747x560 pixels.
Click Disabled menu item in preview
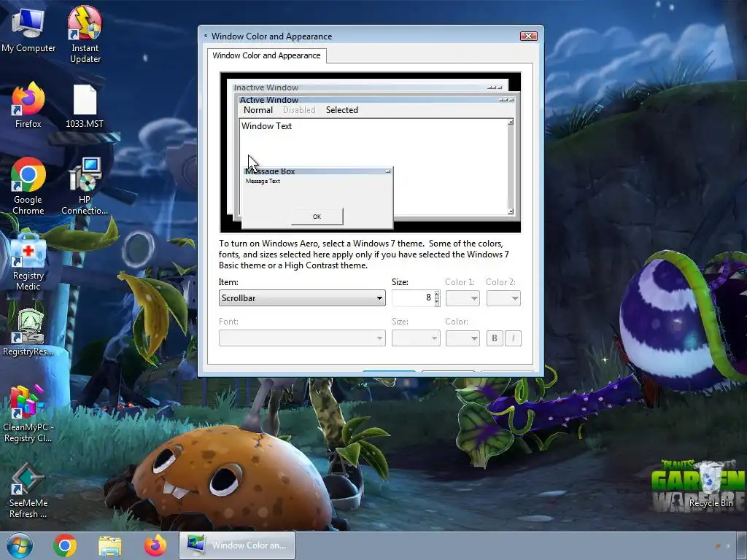pos(299,110)
